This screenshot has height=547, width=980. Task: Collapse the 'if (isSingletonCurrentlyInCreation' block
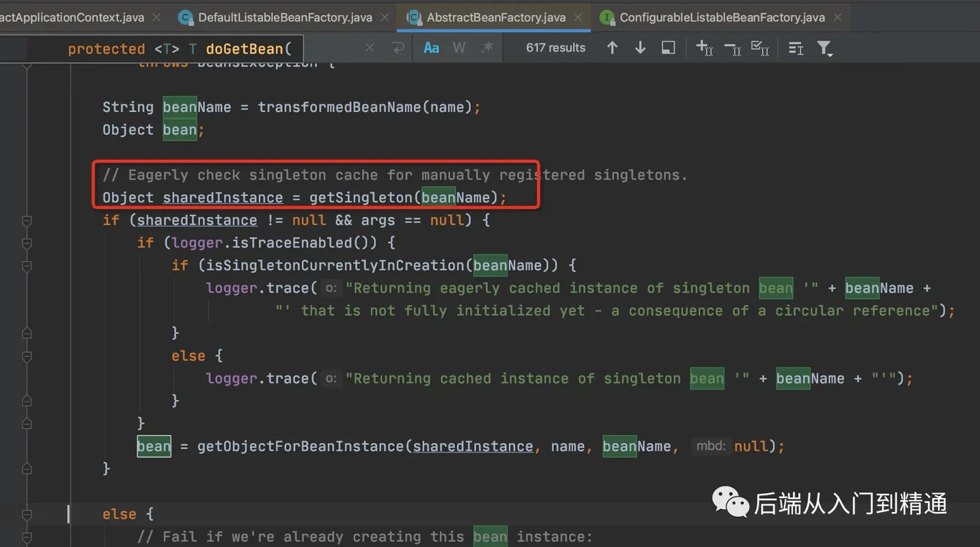[27, 265]
